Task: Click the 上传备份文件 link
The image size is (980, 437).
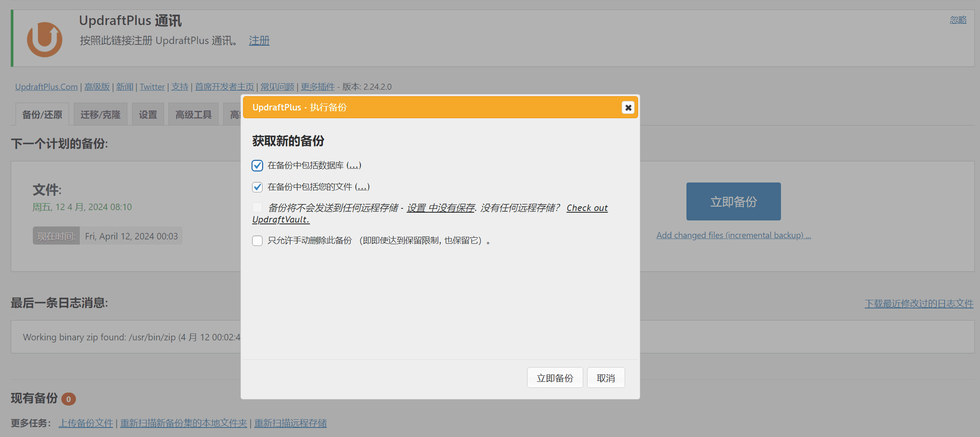Action: pyautogui.click(x=85, y=423)
